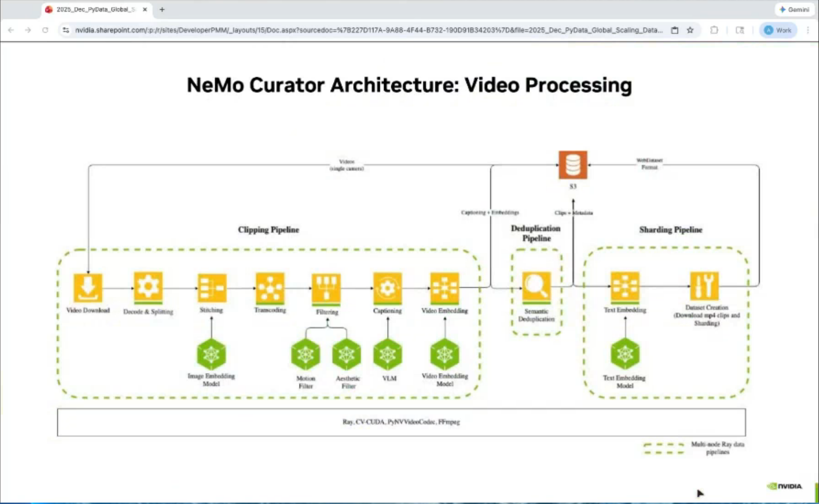Open the browser extensions puzzle icon

(714, 30)
